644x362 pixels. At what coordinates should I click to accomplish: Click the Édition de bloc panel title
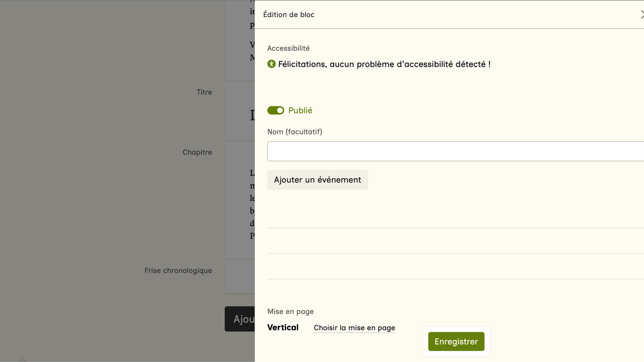pos(289,15)
